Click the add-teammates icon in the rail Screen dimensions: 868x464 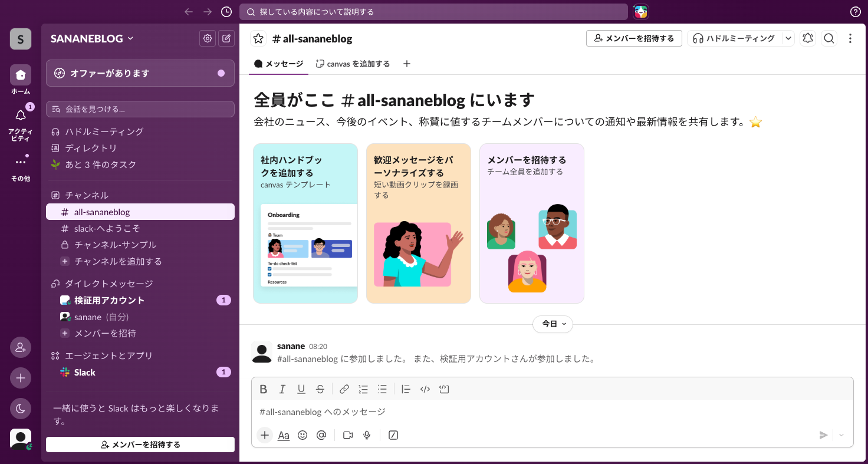click(x=21, y=347)
